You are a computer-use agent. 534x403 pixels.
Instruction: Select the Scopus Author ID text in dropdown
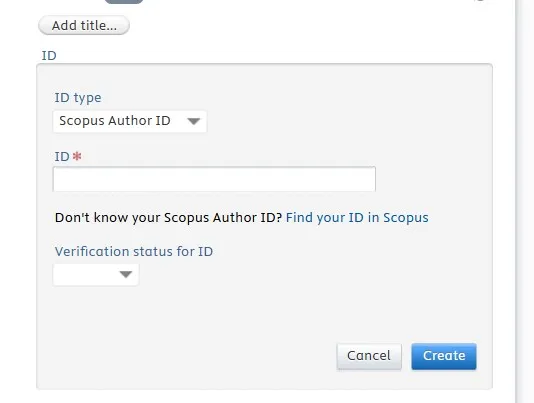pyautogui.click(x=115, y=121)
